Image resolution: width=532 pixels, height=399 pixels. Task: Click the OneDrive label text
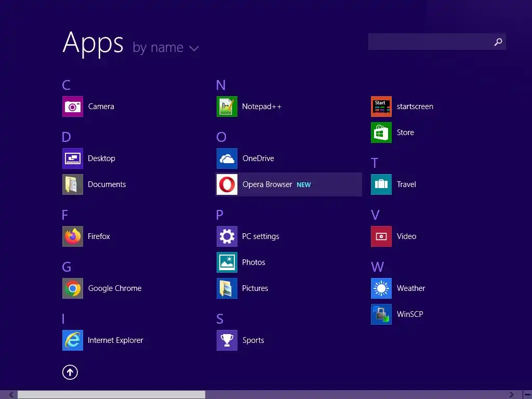(258, 158)
